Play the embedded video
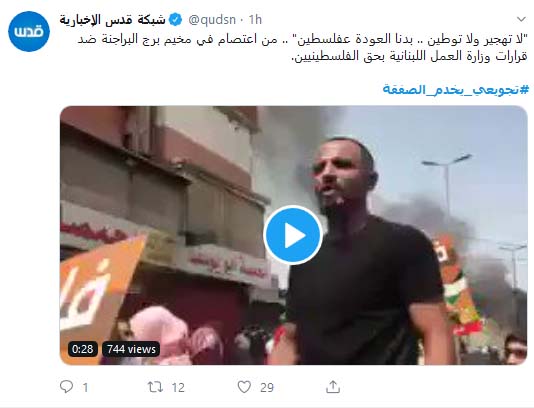 click(x=293, y=235)
